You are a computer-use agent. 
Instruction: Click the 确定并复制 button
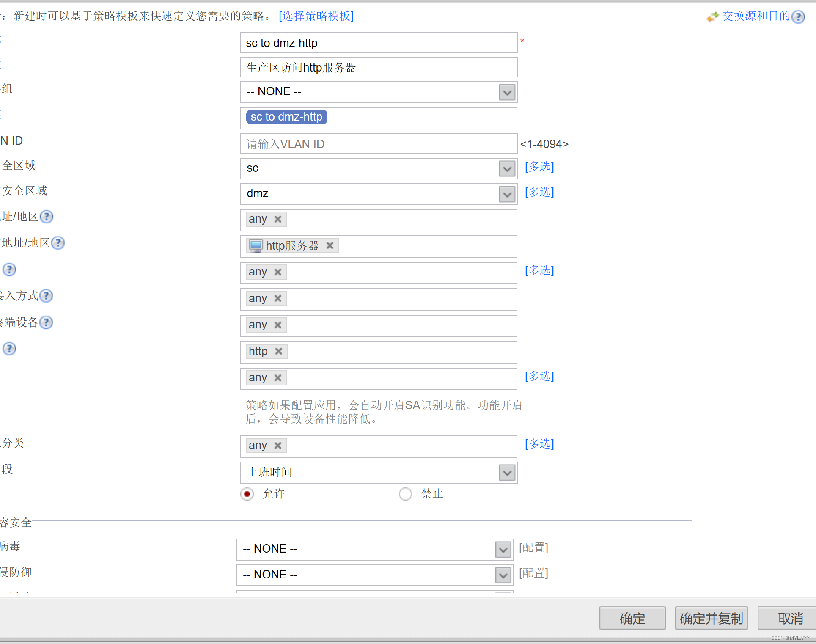[x=711, y=618]
